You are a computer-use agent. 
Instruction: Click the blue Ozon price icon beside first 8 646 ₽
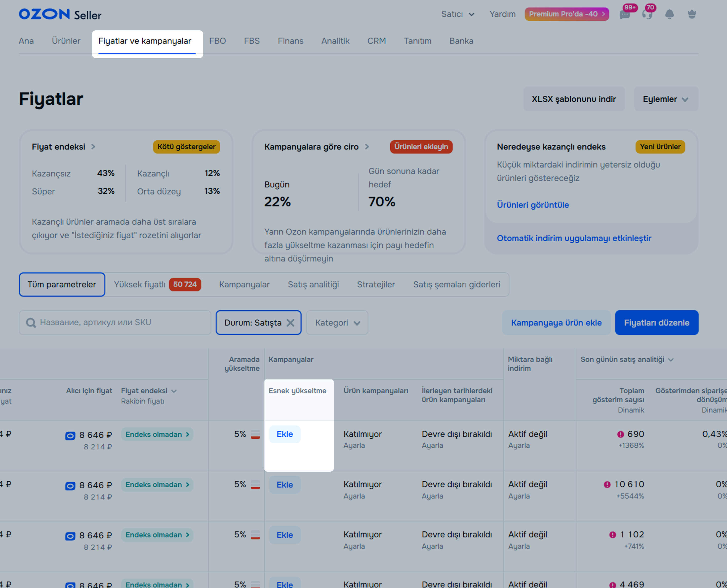coord(70,436)
